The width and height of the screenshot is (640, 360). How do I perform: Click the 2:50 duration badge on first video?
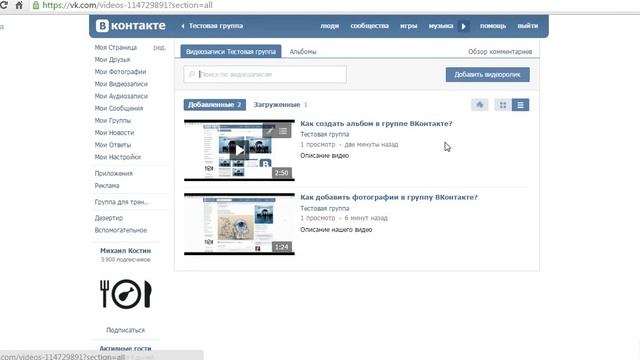point(282,173)
